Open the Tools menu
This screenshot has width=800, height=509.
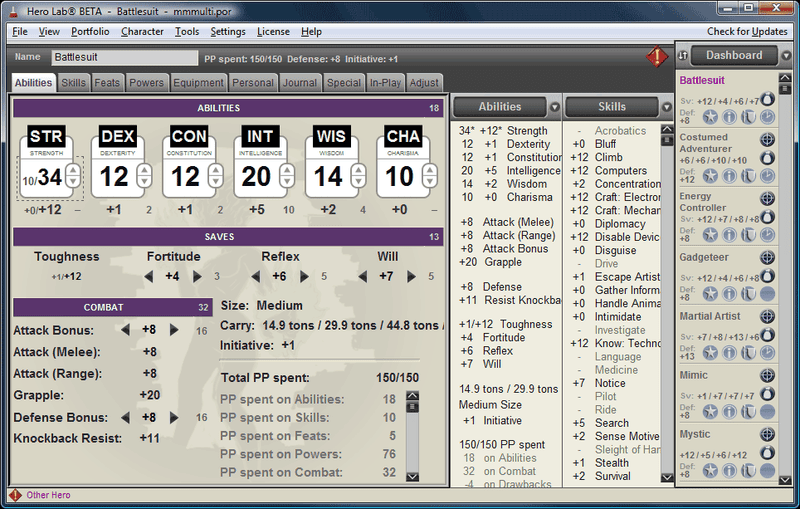(x=187, y=32)
